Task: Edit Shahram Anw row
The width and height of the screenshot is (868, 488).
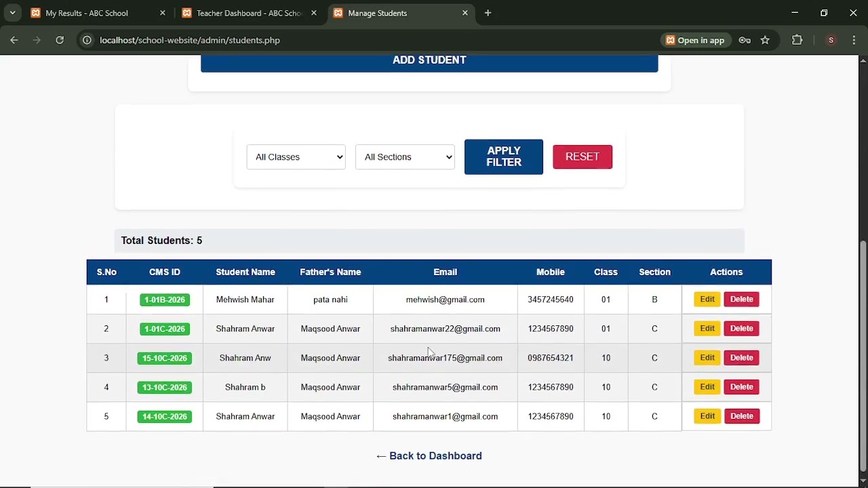Action: [707, 357]
